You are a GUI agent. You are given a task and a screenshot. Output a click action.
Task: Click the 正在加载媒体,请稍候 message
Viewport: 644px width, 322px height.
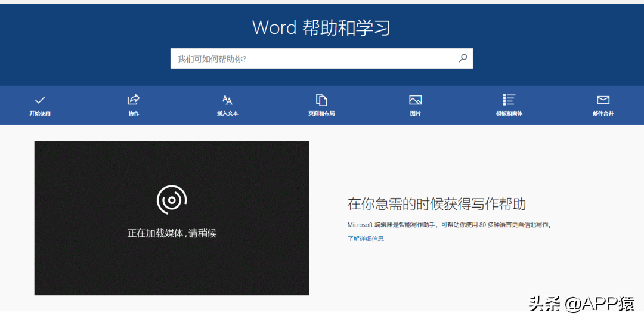pyautogui.click(x=172, y=233)
